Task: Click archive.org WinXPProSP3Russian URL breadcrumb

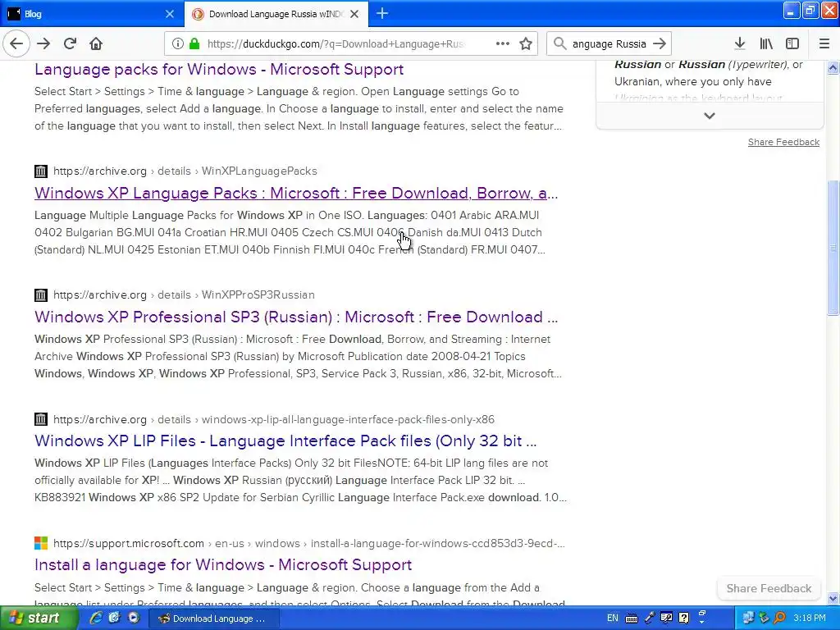Action: (184, 294)
